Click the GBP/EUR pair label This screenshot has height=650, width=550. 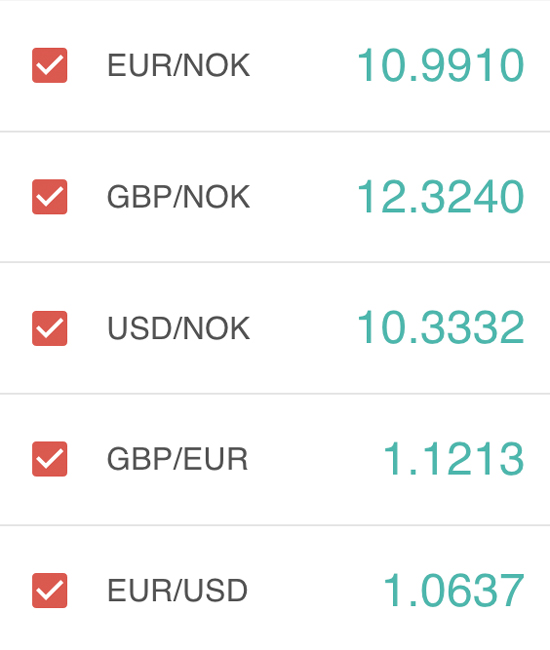click(177, 459)
